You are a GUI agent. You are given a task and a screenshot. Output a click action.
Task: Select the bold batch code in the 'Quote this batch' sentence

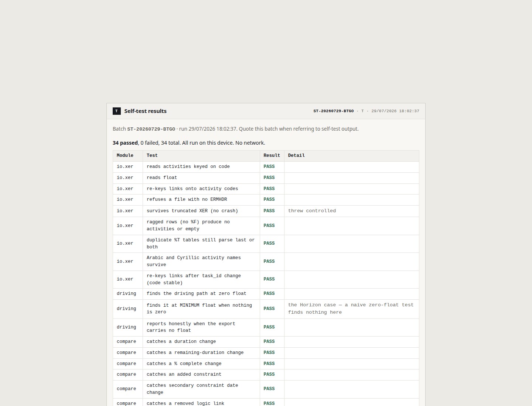(151, 129)
